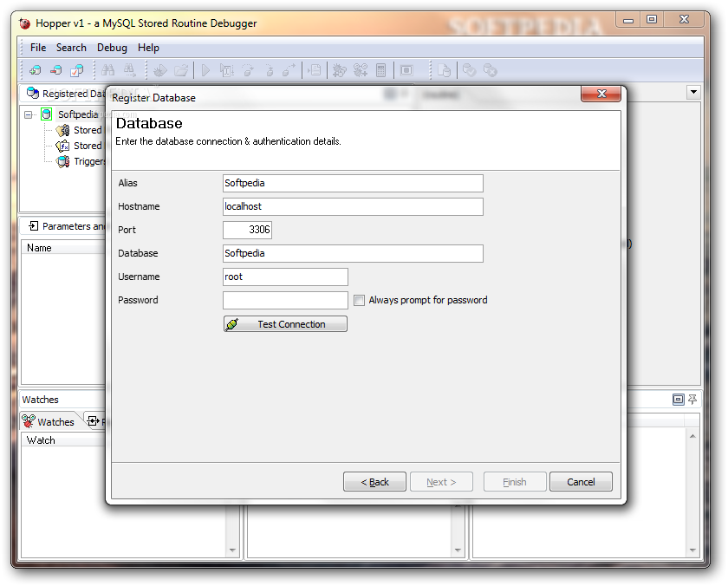Open the Help menu
The image size is (728, 586).
(x=148, y=48)
